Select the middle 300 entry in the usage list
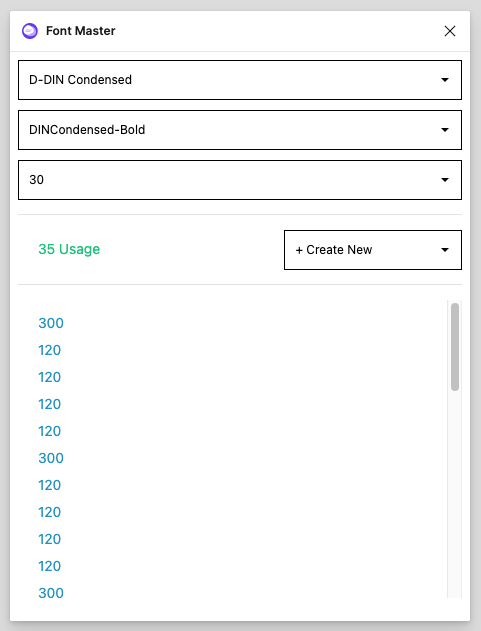Screen dimensions: 481x631 pos(51,458)
